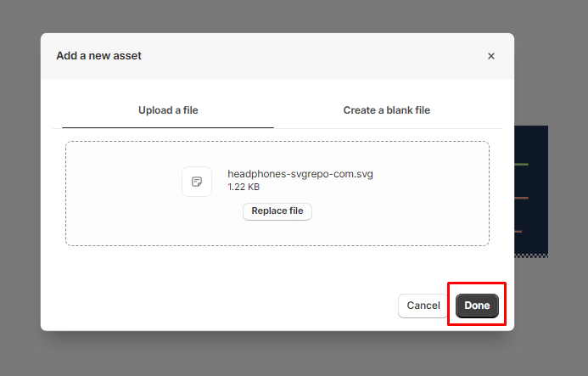Screen dimensions: 588x376
Task: Click the gray backdrop left of dialog
Action: pyautogui.click(x=20, y=187)
